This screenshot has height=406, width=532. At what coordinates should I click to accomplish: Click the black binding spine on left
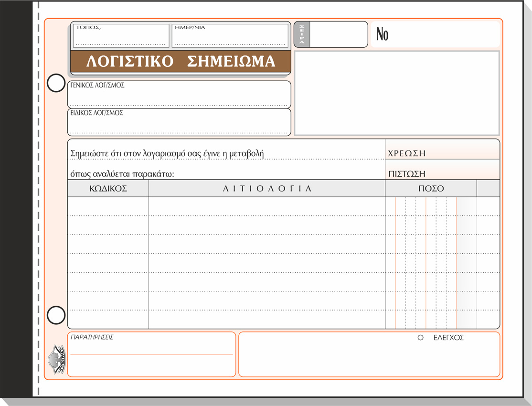click(x=16, y=201)
